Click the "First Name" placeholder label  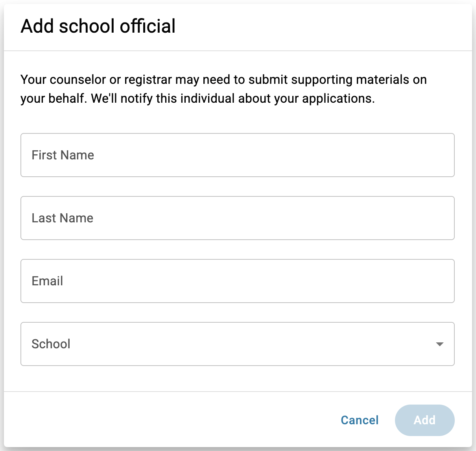(x=63, y=155)
